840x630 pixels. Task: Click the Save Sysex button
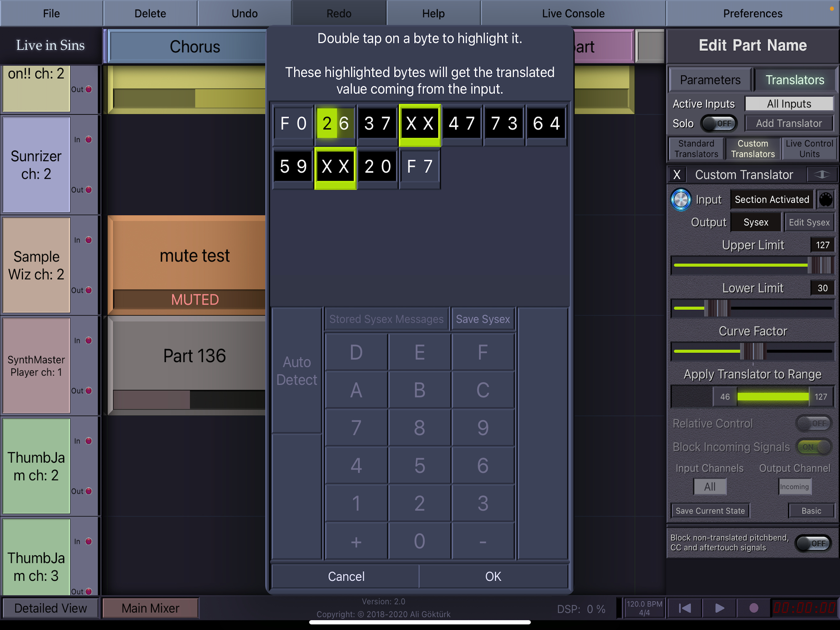tap(483, 319)
